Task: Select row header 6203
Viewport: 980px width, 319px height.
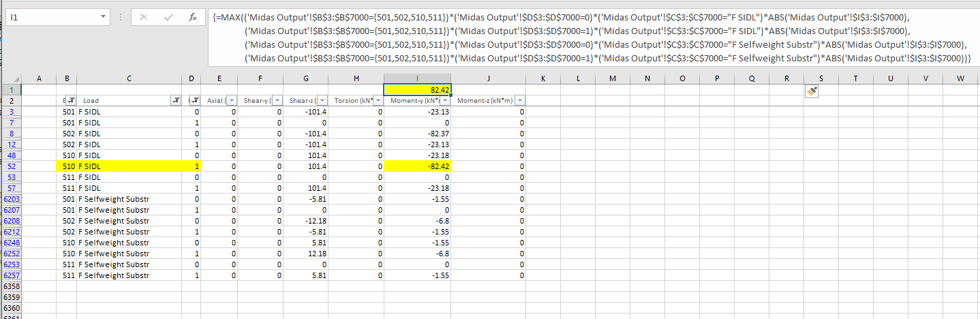Action: (11, 198)
